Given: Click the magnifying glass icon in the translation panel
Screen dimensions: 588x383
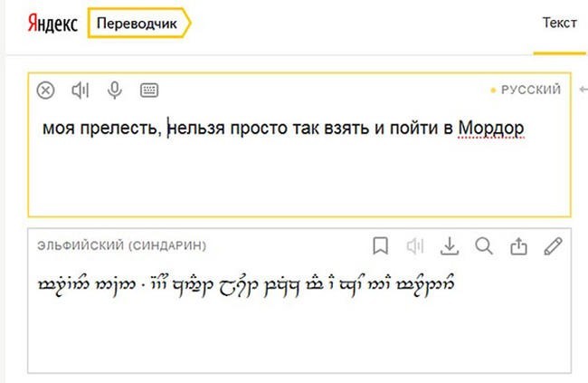Looking at the screenshot, I should (x=484, y=246).
